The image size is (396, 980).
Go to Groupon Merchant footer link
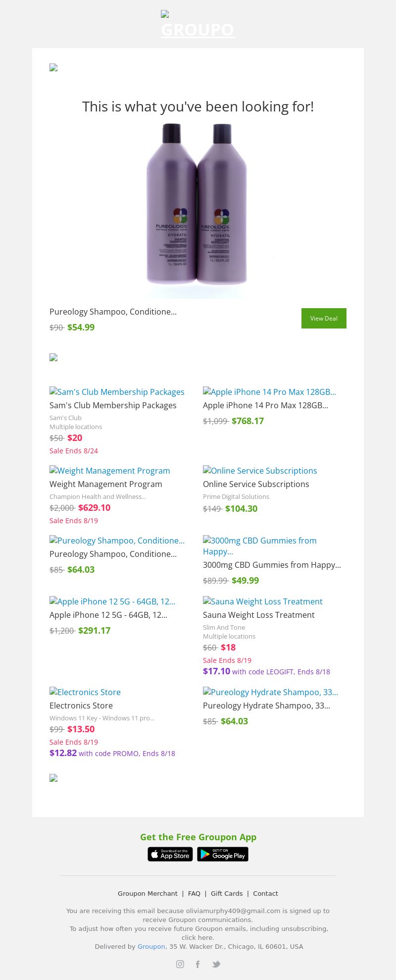tap(148, 893)
